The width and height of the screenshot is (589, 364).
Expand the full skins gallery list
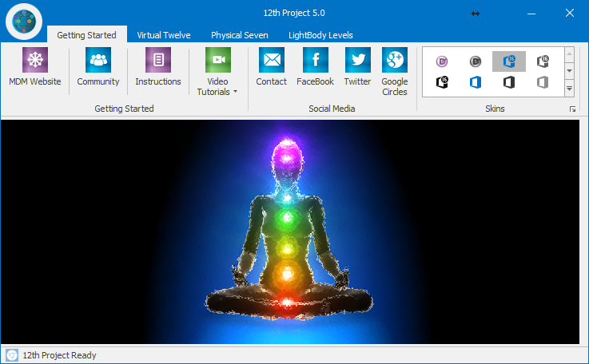(570, 89)
